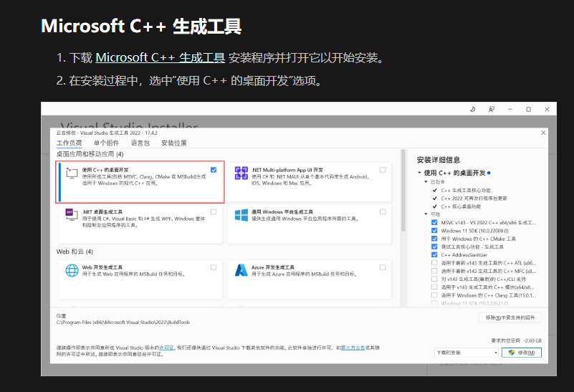
Task: Open the Microsoft C++ 生成工具 download link
Action: (161, 58)
